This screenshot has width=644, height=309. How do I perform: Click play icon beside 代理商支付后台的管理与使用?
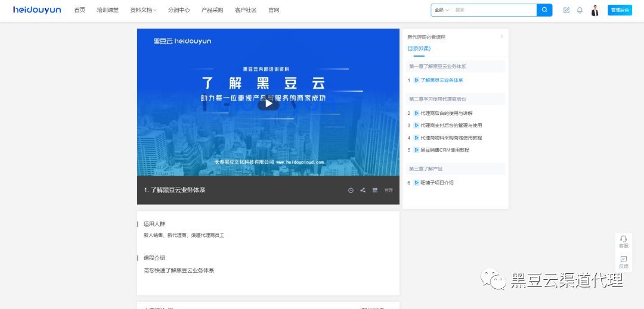click(x=416, y=126)
